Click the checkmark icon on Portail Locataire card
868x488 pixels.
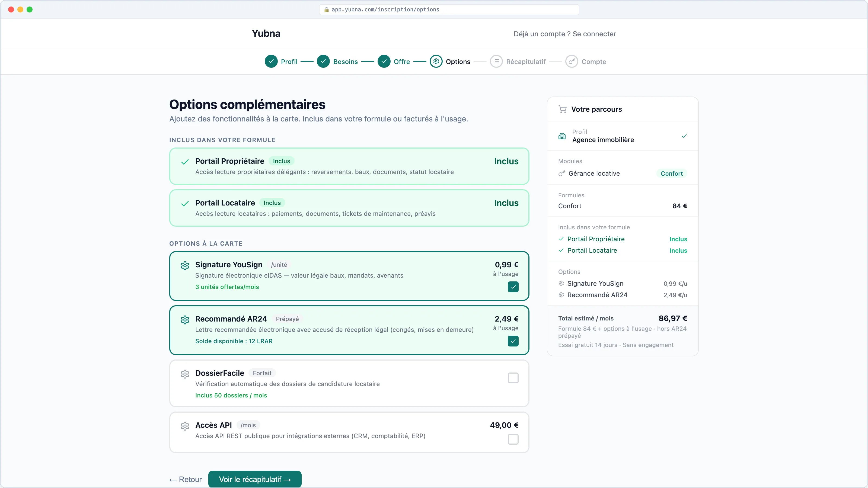pyautogui.click(x=185, y=204)
